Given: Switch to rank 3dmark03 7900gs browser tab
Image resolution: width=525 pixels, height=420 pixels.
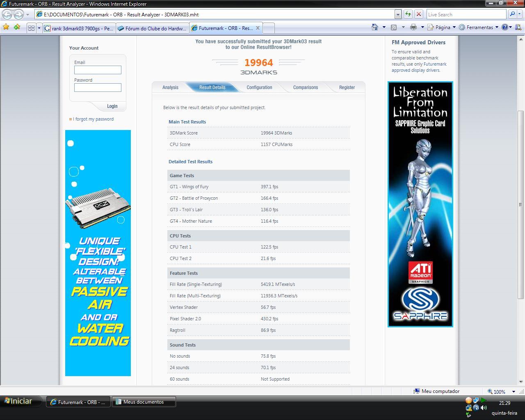Looking at the screenshot, I should pos(79,28).
